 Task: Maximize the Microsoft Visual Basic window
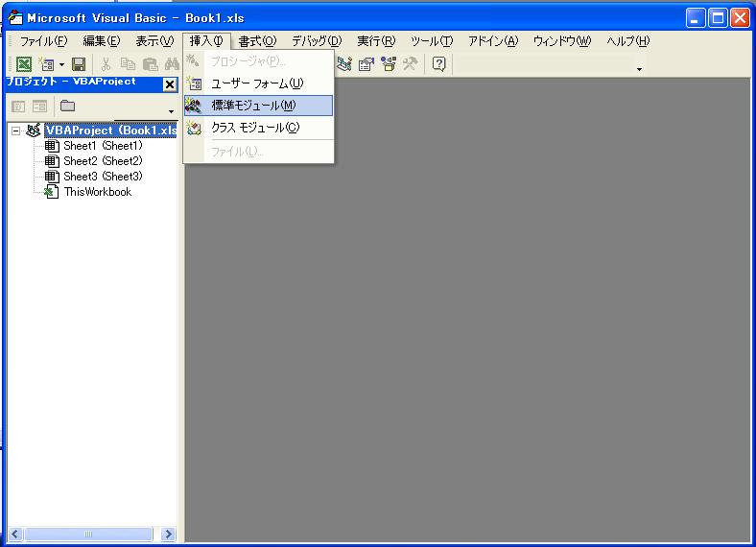pos(718,18)
